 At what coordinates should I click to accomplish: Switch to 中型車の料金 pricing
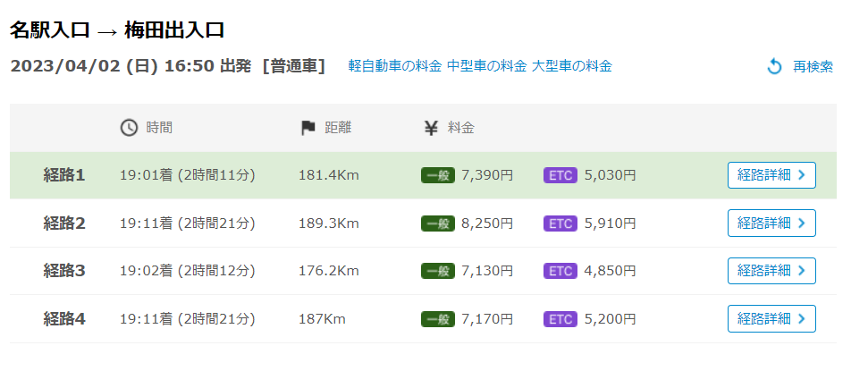(486, 66)
